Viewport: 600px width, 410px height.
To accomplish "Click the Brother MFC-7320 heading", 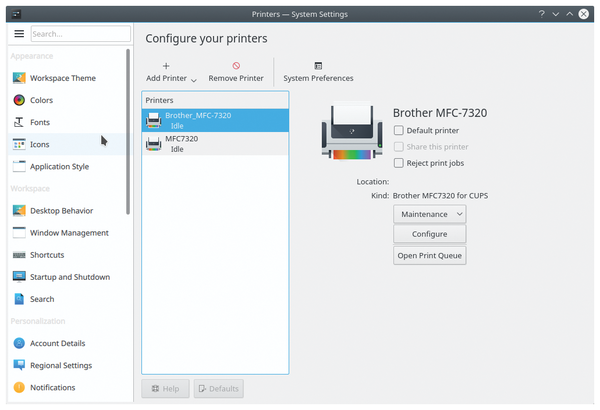I will click(440, 113).
